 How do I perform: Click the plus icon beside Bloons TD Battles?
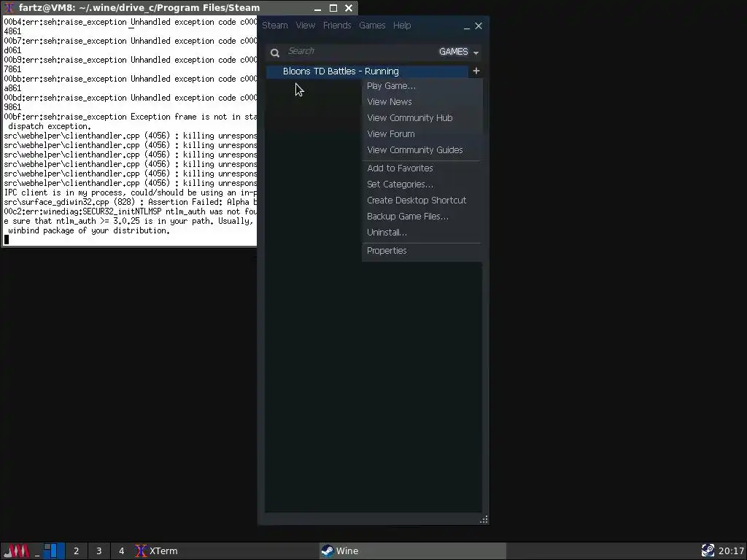476,71
